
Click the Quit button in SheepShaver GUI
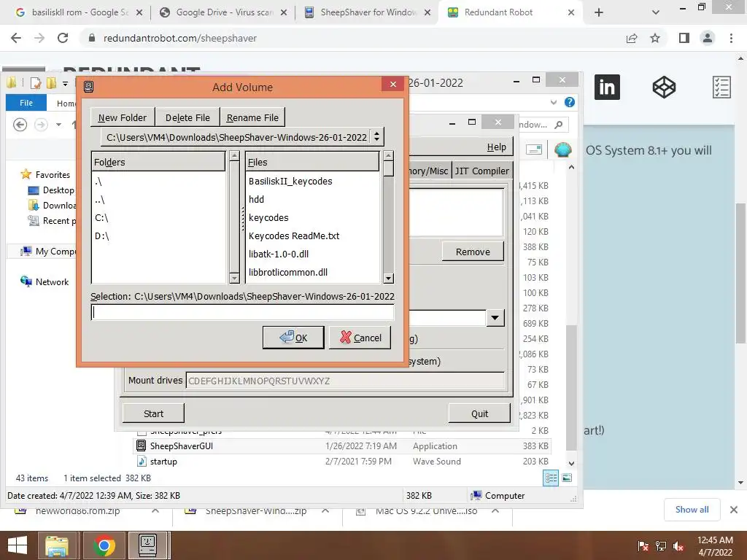pyautogui.click(x=480, y=414)
